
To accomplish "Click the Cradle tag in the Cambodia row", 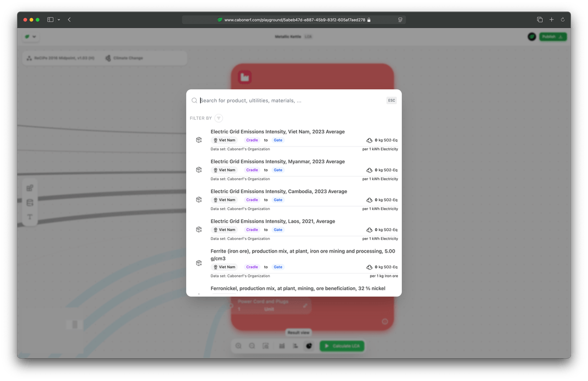I will [x=252, y=200].
